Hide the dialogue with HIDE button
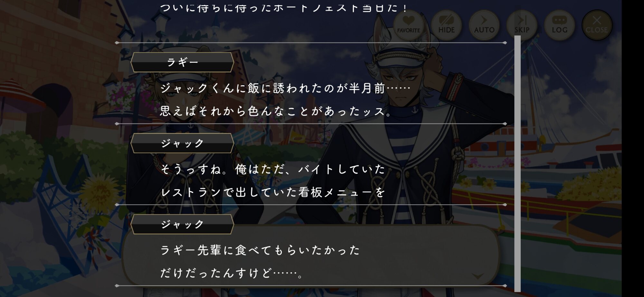The width and height of the screenshot is (644, 297). [x=446, y=25]
